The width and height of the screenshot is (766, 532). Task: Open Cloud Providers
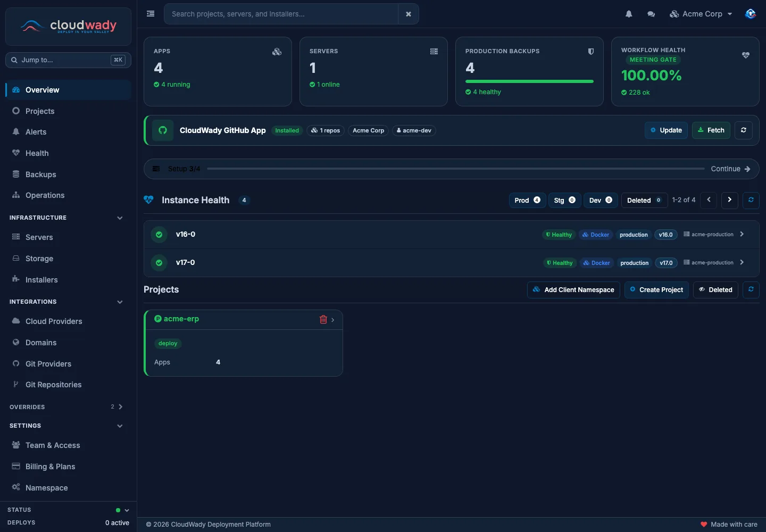[x=68, y=321]
